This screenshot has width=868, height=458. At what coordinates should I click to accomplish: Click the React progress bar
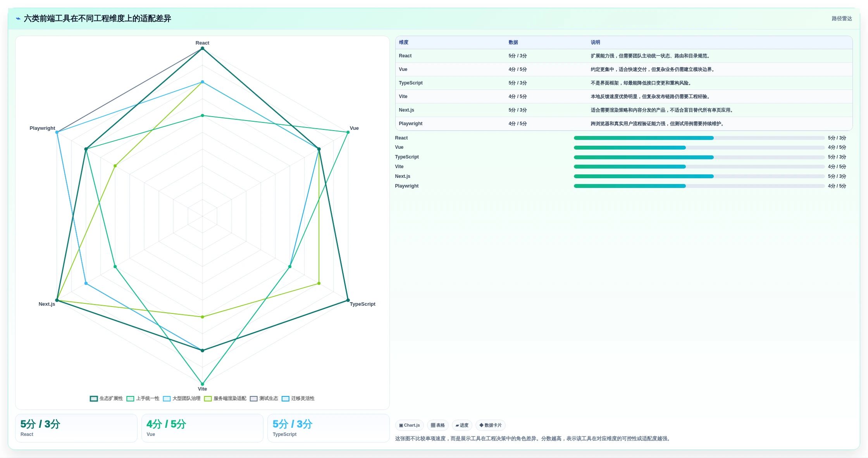click(699, 138)
